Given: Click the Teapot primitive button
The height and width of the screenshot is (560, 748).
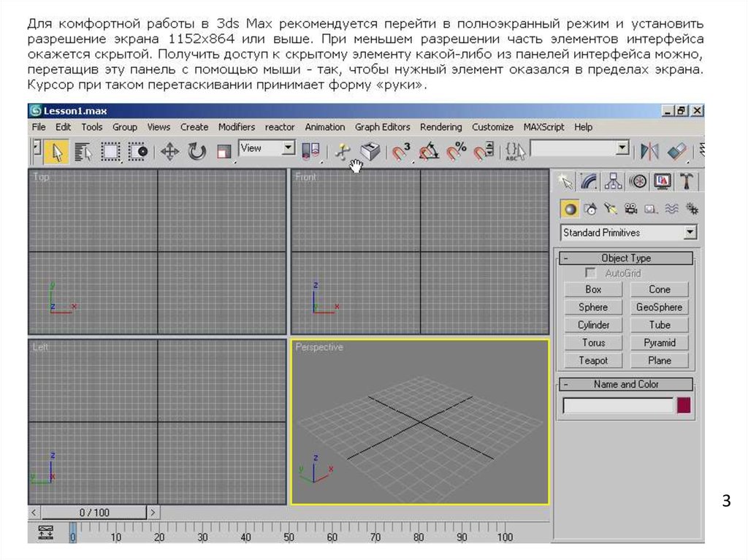Looking at the screenshot, I should (x=593, y=360).
